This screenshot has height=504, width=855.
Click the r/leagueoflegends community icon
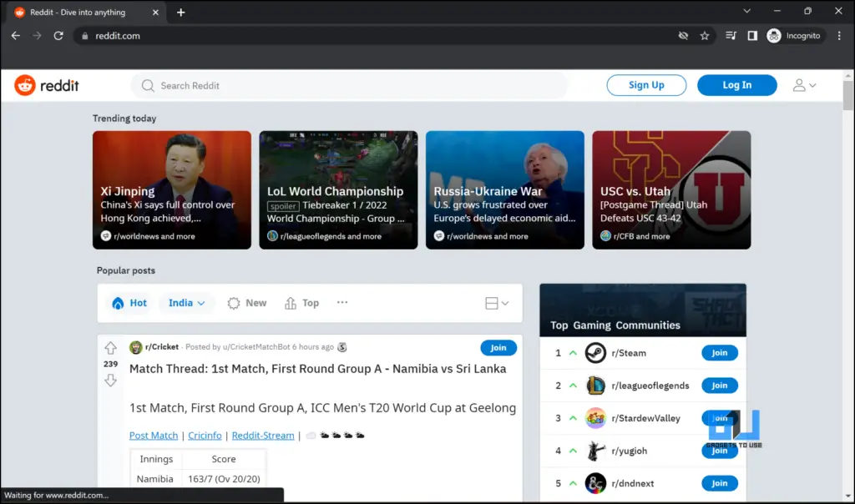click(x=595, y=385)
